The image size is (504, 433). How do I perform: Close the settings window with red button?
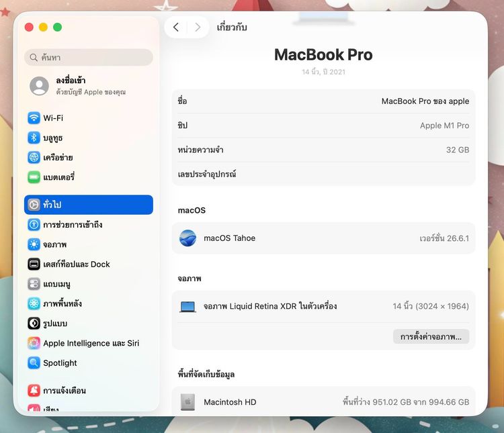30,28
